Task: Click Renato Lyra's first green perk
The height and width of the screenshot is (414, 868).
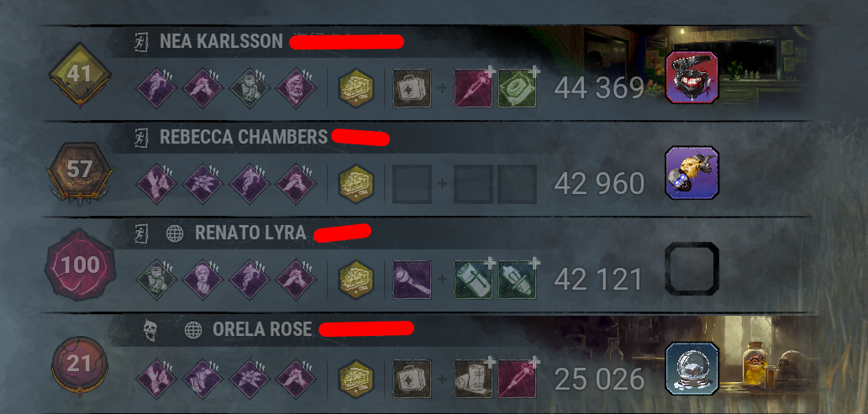Action: (155, 280)
